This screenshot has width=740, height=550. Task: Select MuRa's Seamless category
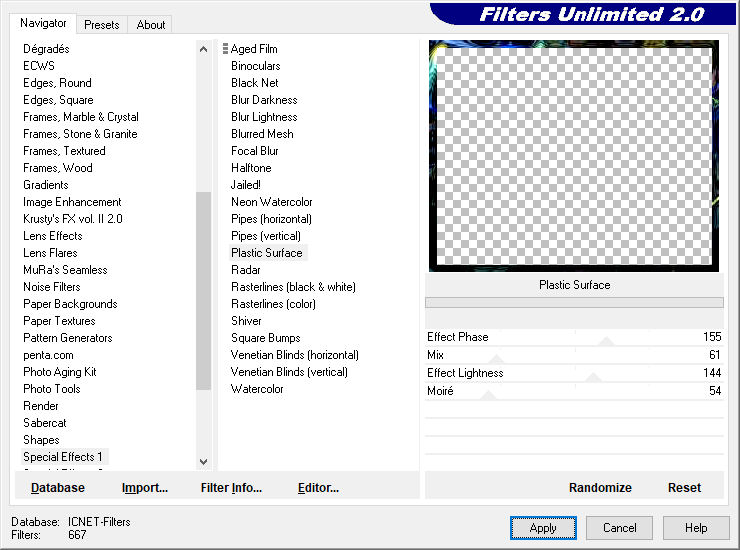65,270
